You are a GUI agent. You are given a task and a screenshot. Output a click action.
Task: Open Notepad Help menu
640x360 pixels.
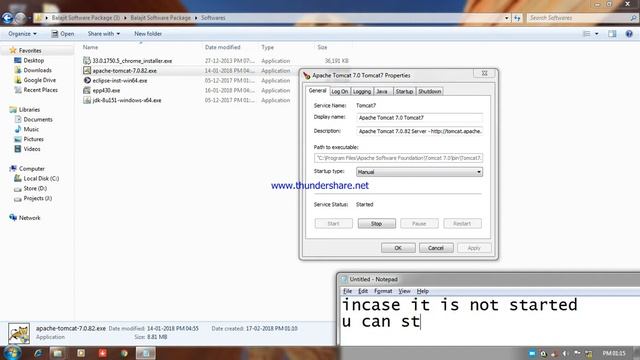tap(422, 291)
